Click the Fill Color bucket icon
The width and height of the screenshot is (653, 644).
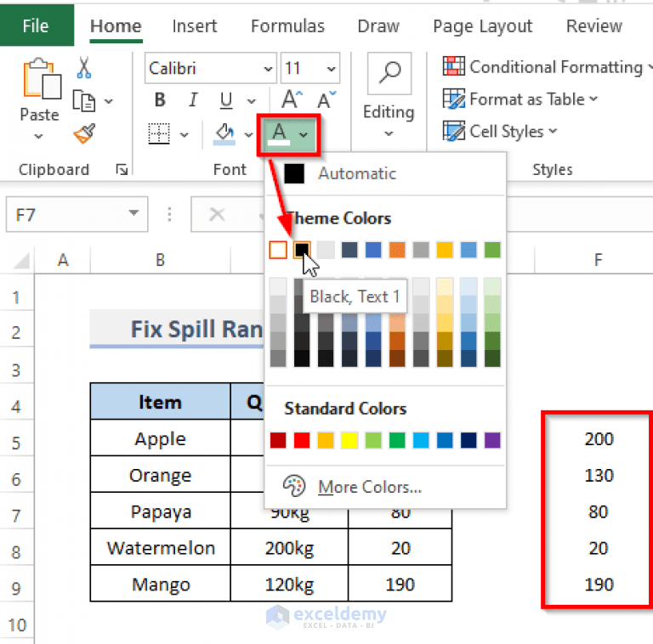point(224,134)
